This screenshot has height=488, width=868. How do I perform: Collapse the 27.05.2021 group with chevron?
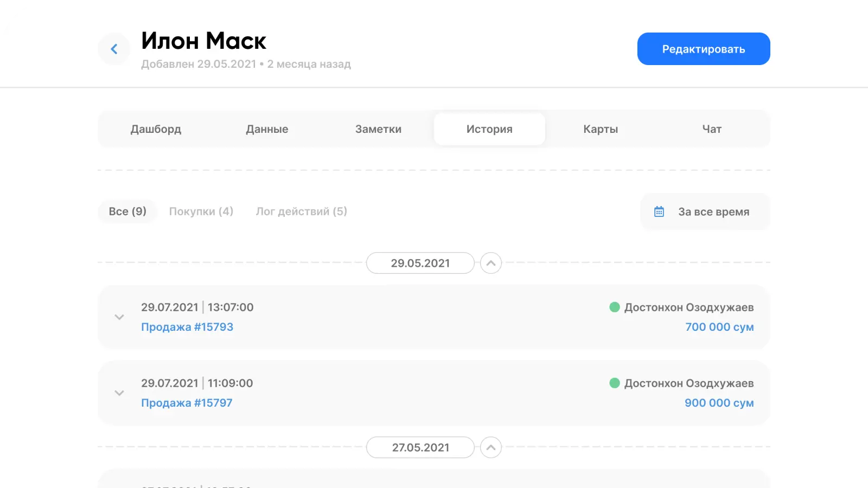pyautogui.click(x=491, y=447)
